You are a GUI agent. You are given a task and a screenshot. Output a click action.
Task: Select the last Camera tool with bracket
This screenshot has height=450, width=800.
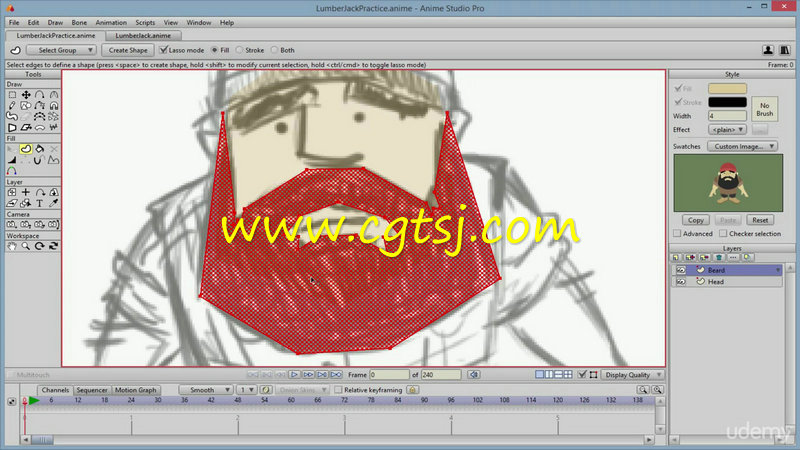point(53,224)
